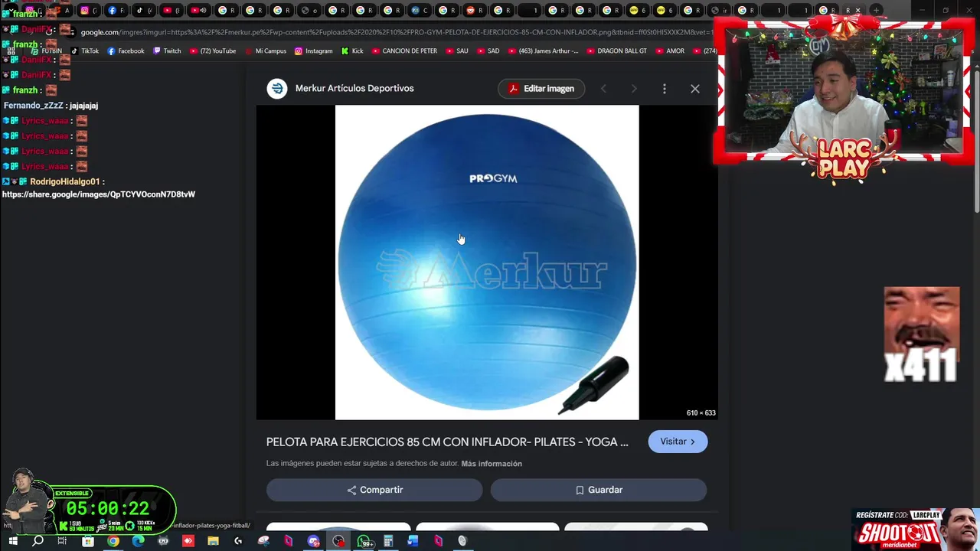Click RodrigoHidalgo01 username in chat
The image size is (980, 551).
[65, 182]
